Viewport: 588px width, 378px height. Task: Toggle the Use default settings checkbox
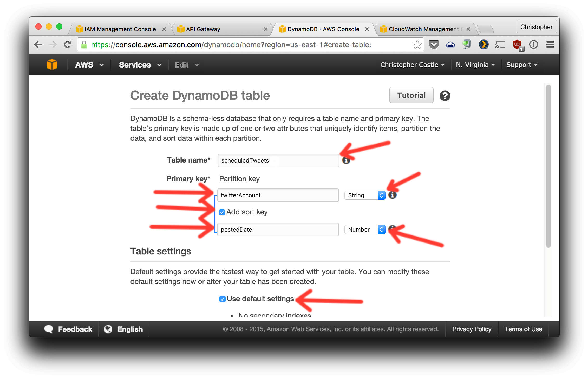[222, 299]
